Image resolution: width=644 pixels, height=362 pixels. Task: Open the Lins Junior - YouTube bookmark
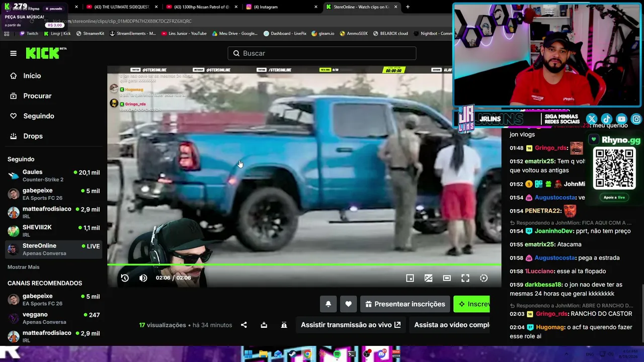184,34
